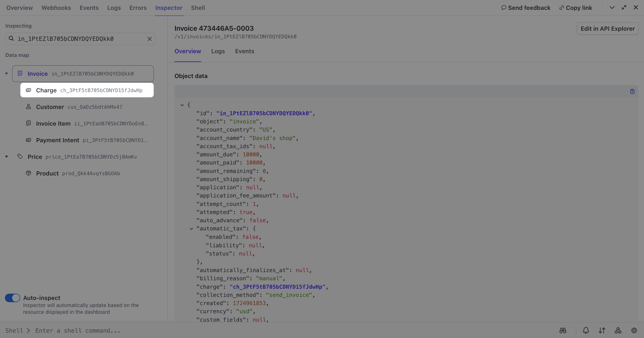Collapse the Price tree node
Image resolution: width=644 pixels, height=338 pixels.
(x=6, y=157)
